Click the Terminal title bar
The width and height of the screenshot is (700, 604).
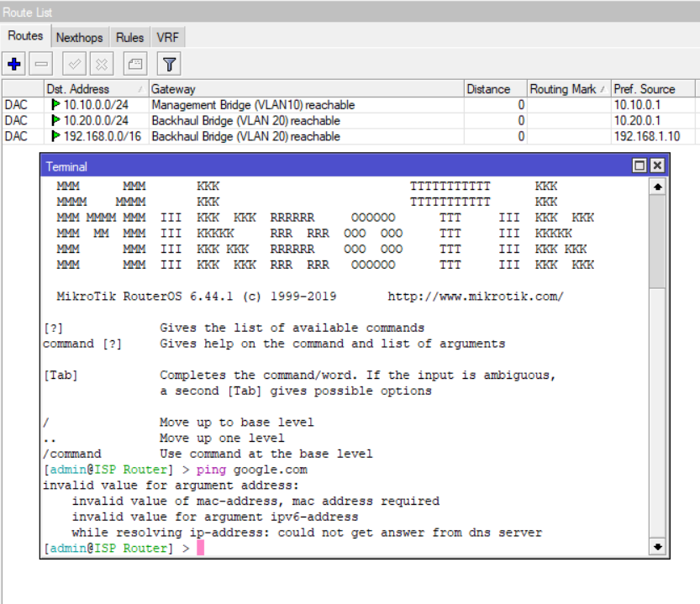click(x=334, y=166)
